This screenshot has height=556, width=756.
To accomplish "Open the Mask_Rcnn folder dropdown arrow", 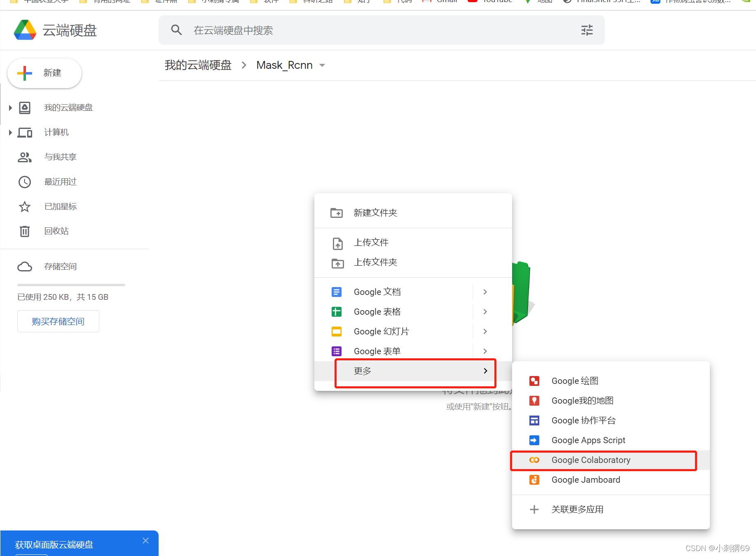I will 322,65.
